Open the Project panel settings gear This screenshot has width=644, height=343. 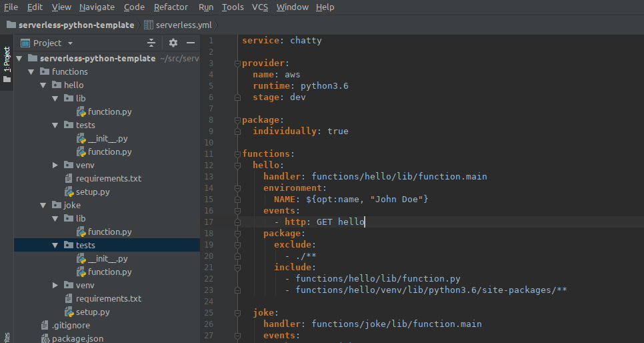[x=173, y=43]
